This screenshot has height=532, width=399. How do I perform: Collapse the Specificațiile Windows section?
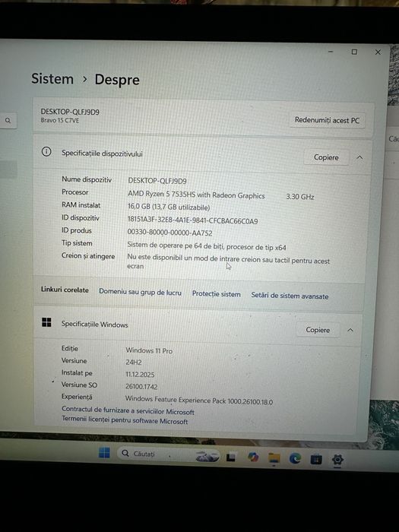[x=350, y=330]
